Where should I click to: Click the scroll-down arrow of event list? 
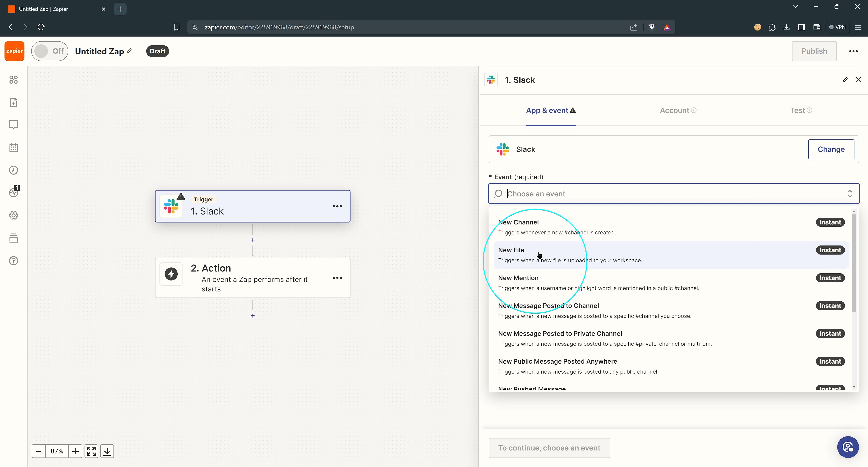854,387
